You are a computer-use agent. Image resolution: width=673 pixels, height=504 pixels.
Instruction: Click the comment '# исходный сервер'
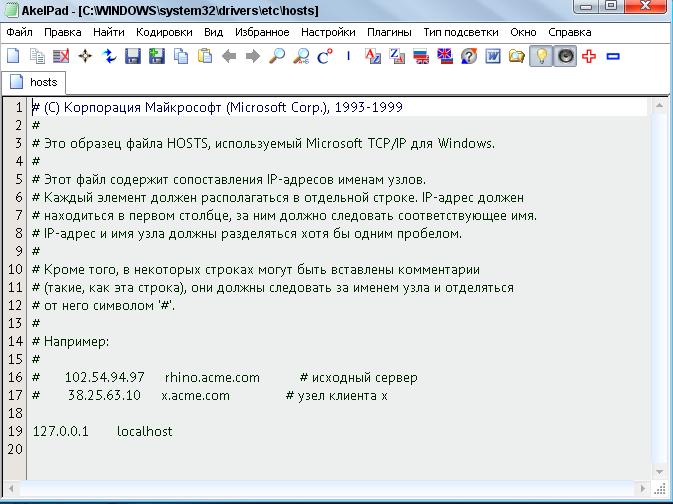click(358, 377)
